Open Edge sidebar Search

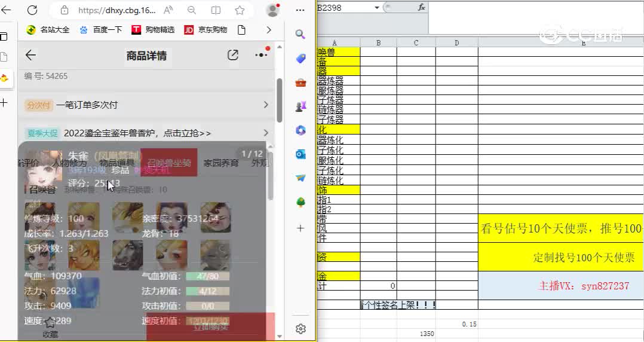[x=300, y=35]
